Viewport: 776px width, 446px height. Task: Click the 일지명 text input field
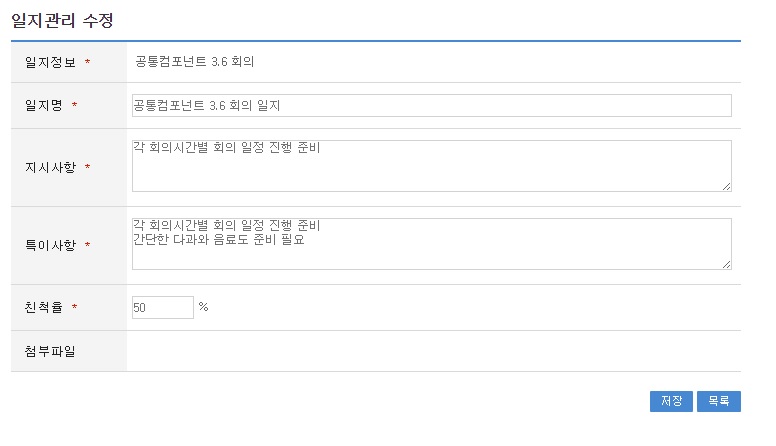click(431, 106)
